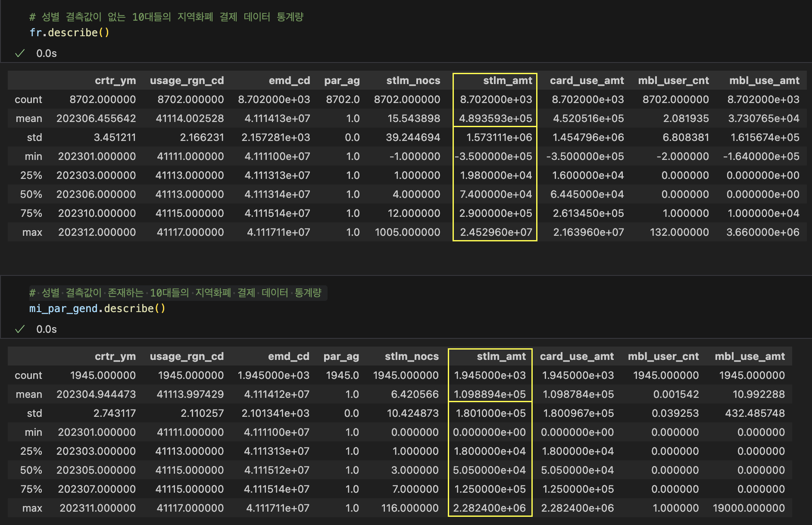Click the card_use_amt mean 1.098784e+05

[578, 394]
